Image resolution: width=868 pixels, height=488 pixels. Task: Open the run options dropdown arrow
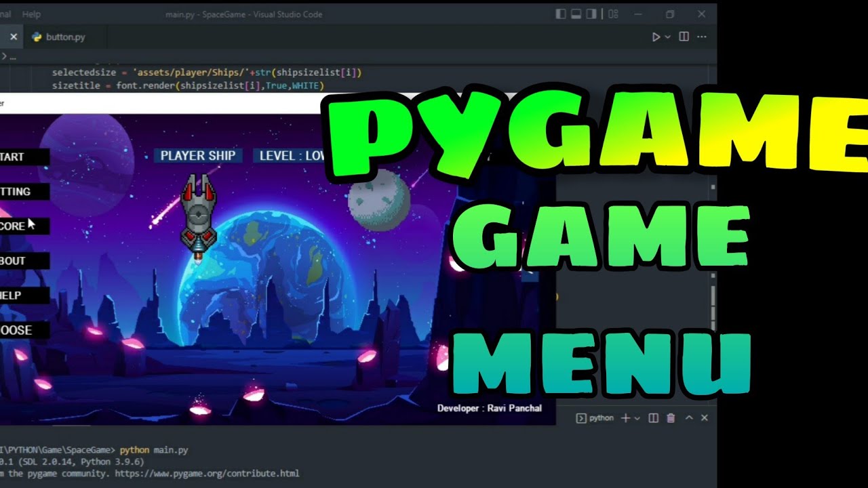point(668,37)
